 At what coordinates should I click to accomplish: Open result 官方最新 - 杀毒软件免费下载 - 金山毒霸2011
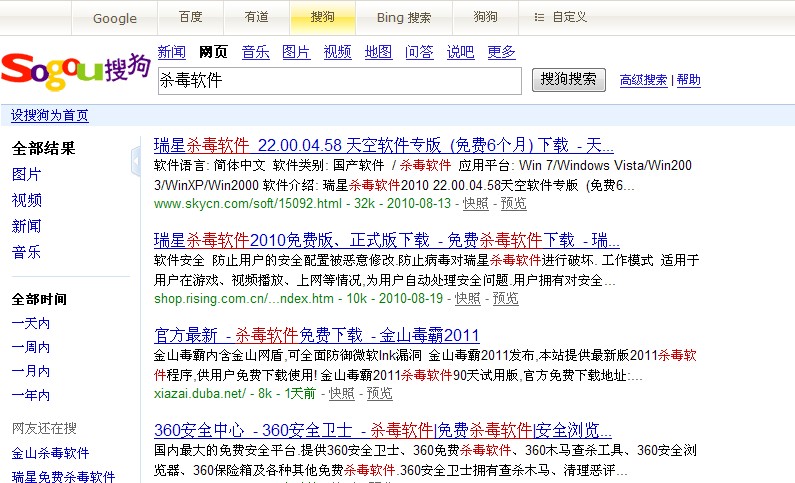point(316,335)
